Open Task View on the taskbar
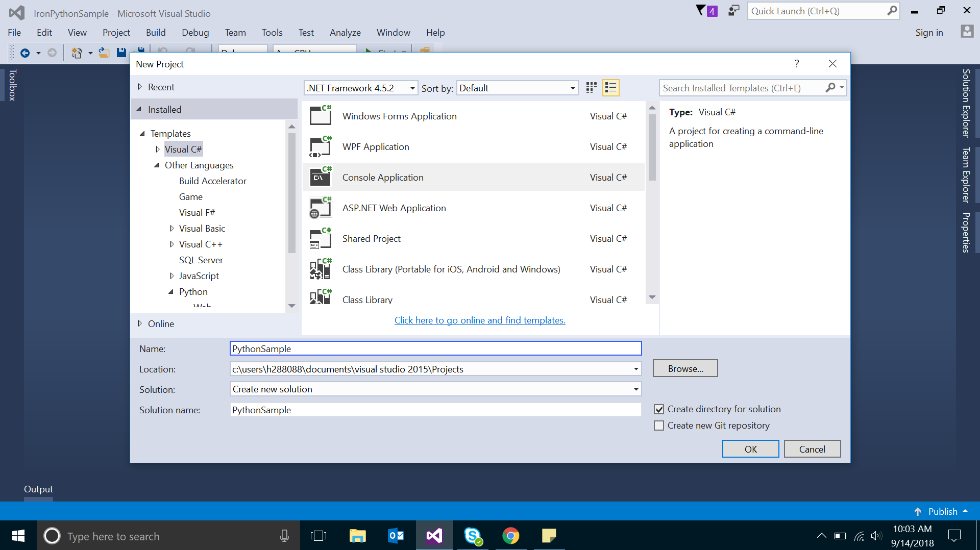The image size is (980, 550). (x=318, y=536)
